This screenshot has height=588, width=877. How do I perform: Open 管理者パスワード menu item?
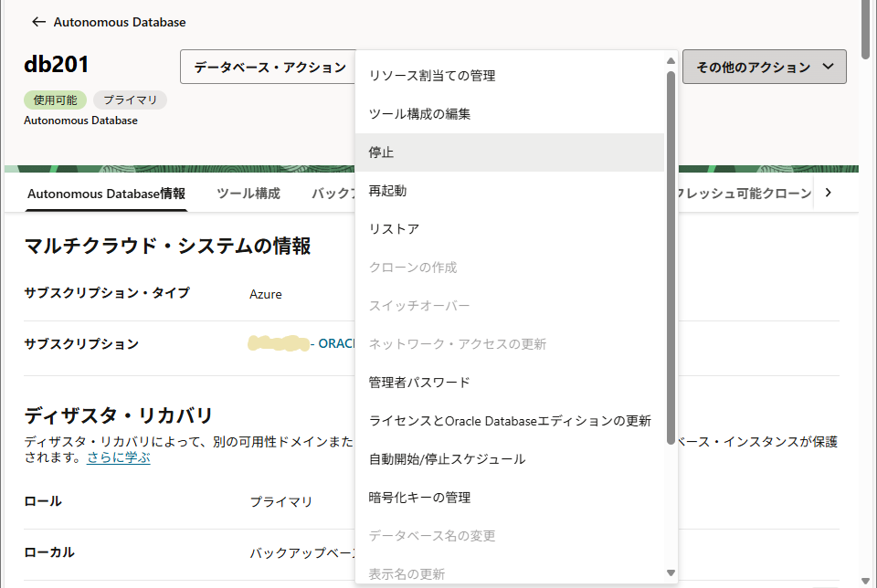pos(510,383)
